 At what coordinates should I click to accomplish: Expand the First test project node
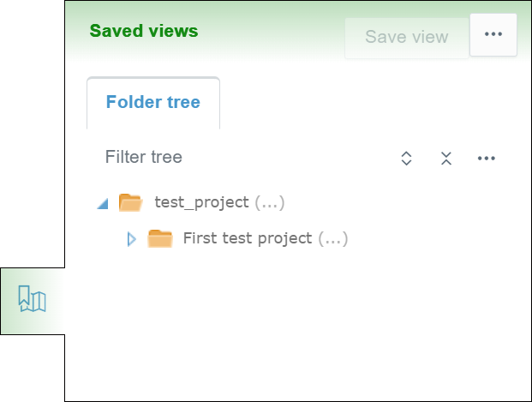(x=131, y=239)
